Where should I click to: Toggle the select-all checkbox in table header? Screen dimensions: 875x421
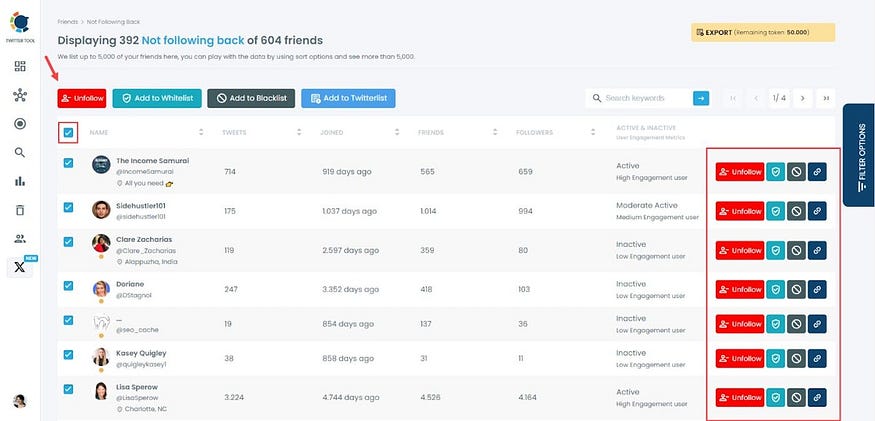tap(68, 132)
